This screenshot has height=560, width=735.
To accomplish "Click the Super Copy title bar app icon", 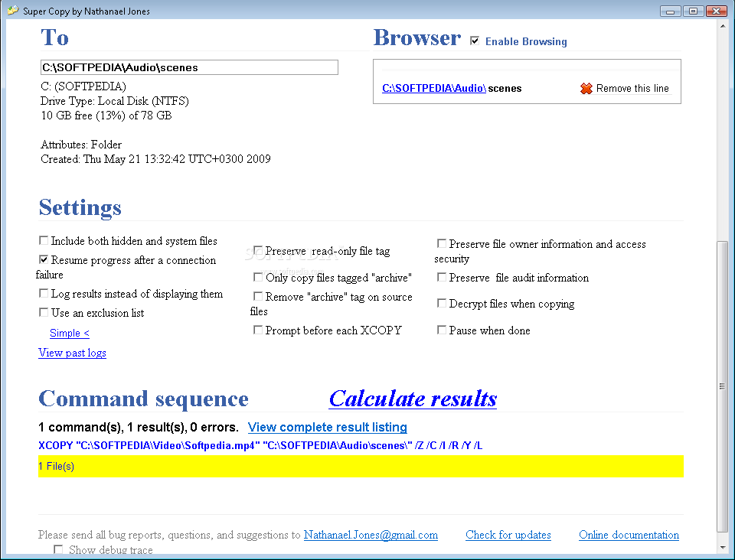I will pyautogui.click(x=13, y=10).
